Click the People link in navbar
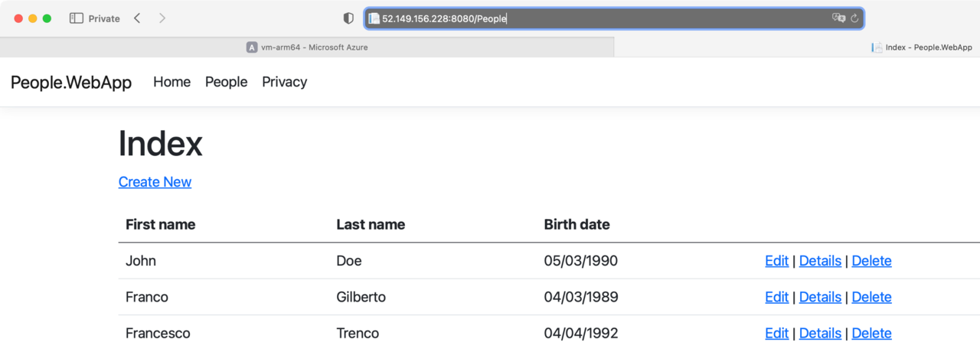Image resolution: width=980 pixels, height=349 pixels. (x=226, y=82)
